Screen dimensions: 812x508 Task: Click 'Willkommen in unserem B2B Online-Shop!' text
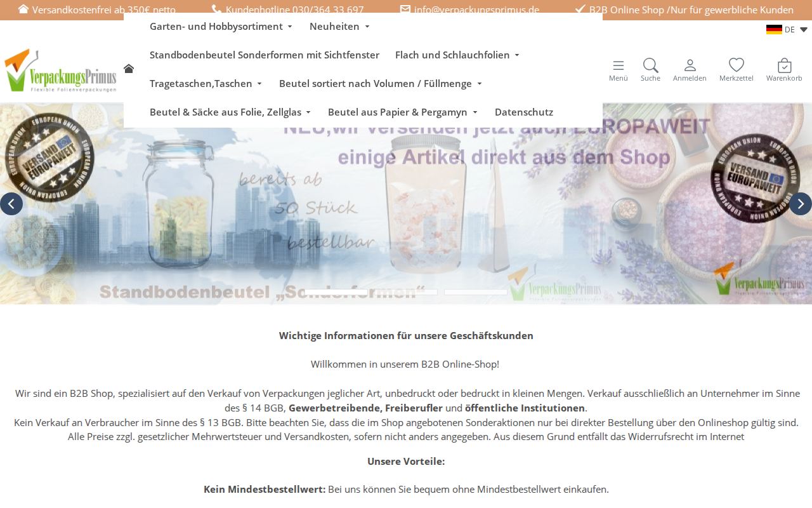(405, 364)
